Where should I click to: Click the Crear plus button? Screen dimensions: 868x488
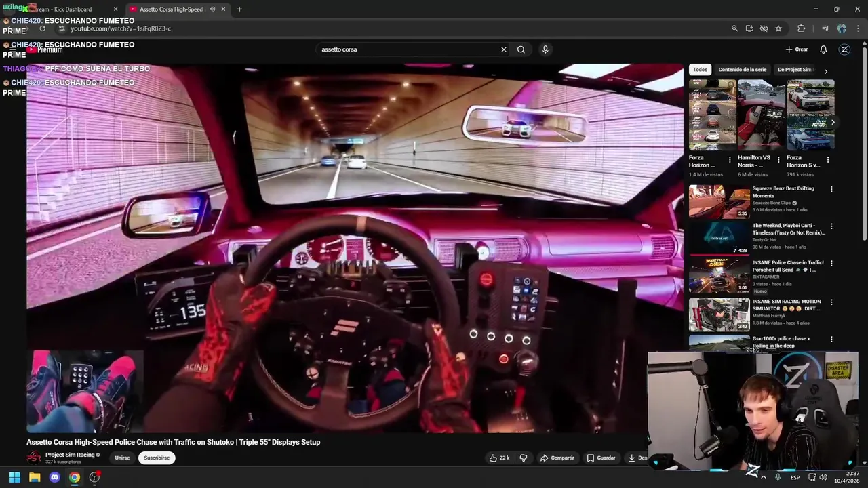click(x=797, y=49)
